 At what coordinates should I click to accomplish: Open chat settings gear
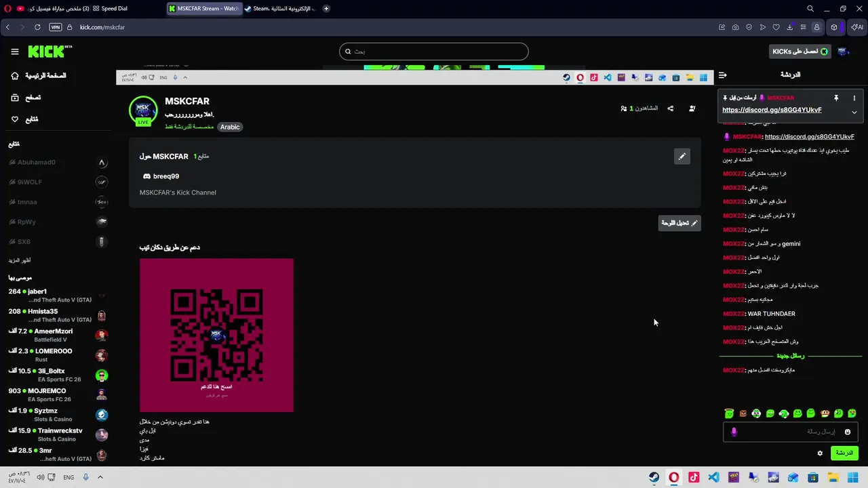[820, 453]
